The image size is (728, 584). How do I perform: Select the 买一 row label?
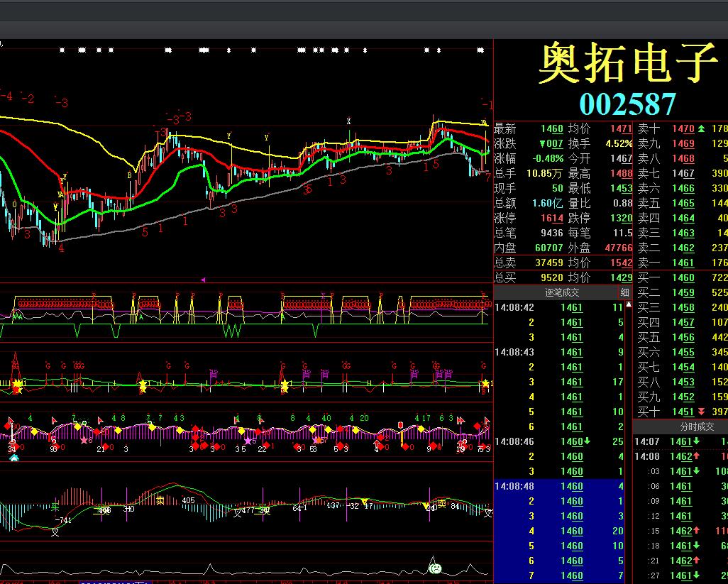coord(649,277)
